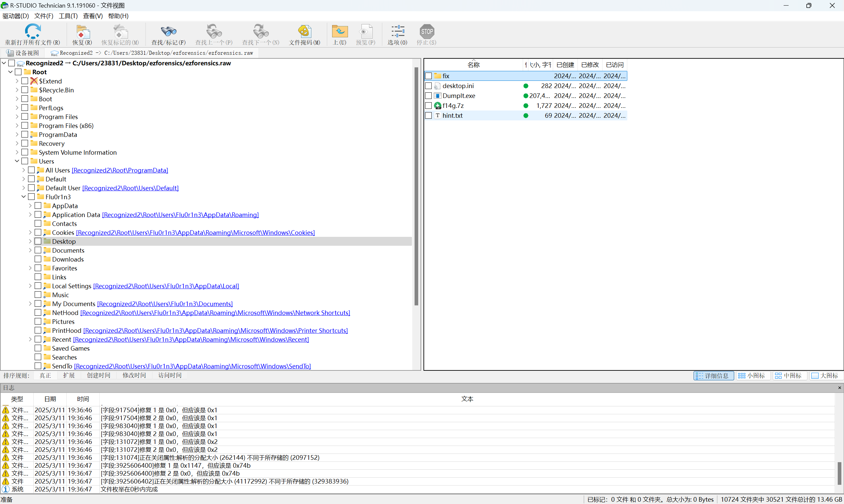The height and width of the screenshot is (504, 844).
Task: Check the DumpIt.exe file checkbox
Action: [428, 96]
